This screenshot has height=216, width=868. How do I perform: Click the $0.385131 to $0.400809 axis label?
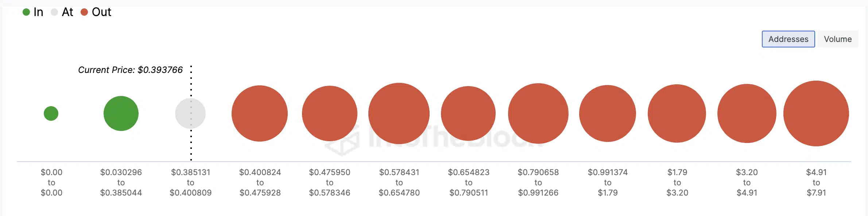click(x=190, y=182)
